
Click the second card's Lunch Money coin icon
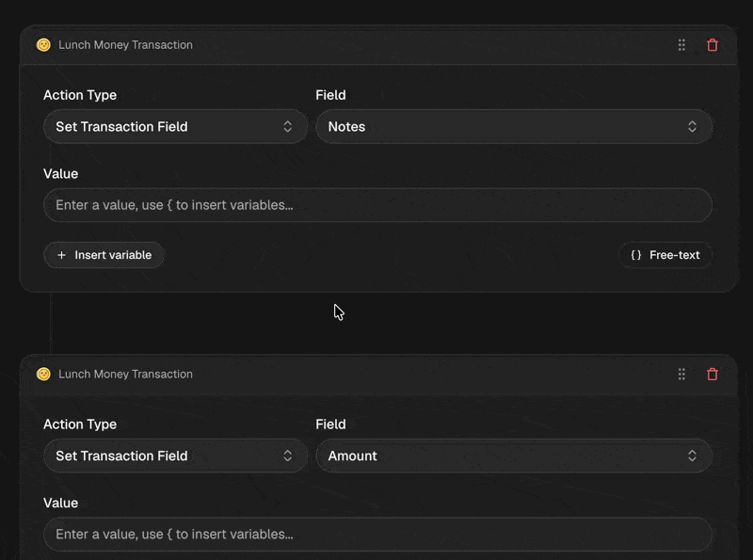coord(43,375)
